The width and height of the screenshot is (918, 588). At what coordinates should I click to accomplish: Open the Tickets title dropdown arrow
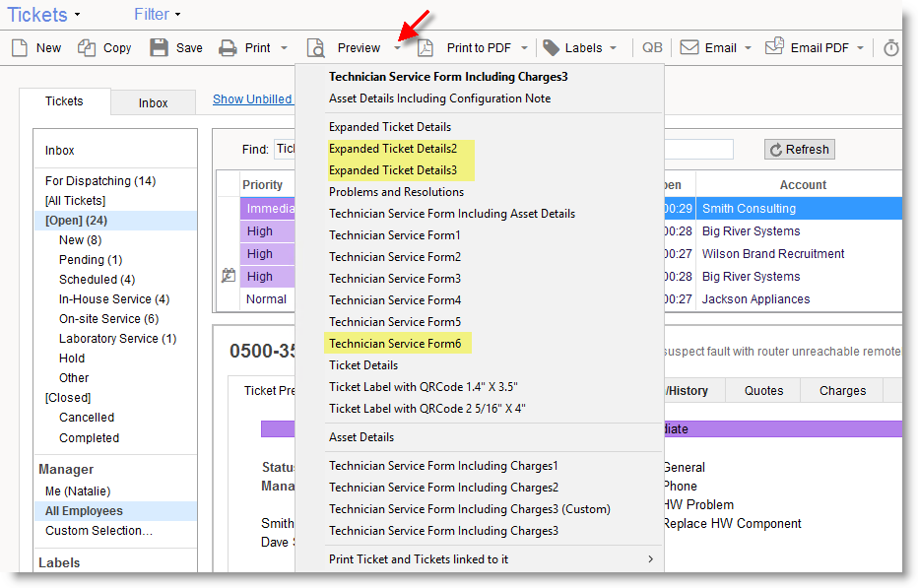78,15
